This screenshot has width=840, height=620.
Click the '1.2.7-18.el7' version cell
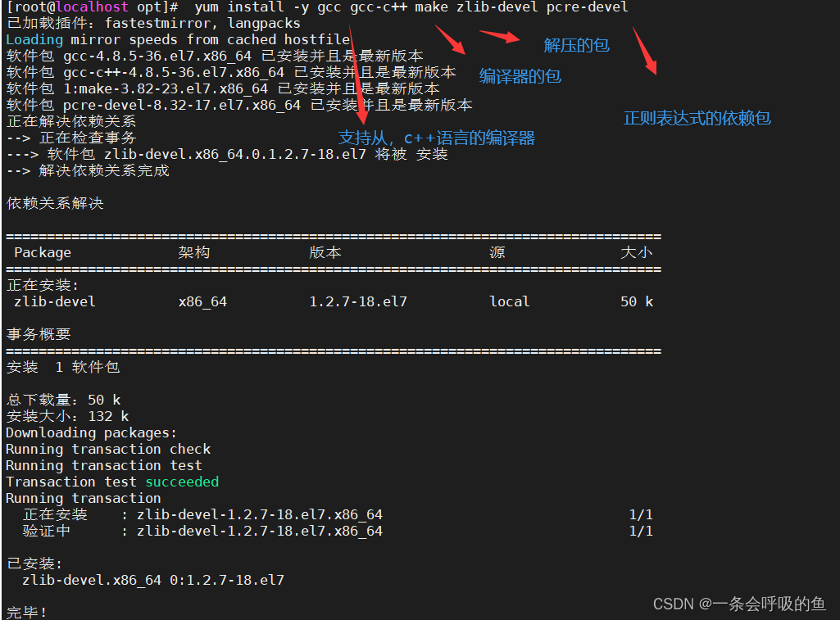point(358,302)
